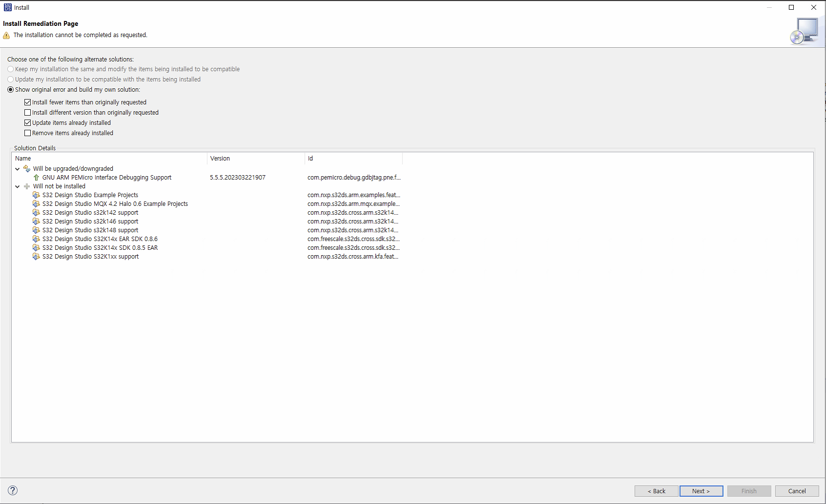826x504 pixels.
Task: Click the upgrade arrow icon beside GNU ARM PEMicro
Action: point(36,177)
